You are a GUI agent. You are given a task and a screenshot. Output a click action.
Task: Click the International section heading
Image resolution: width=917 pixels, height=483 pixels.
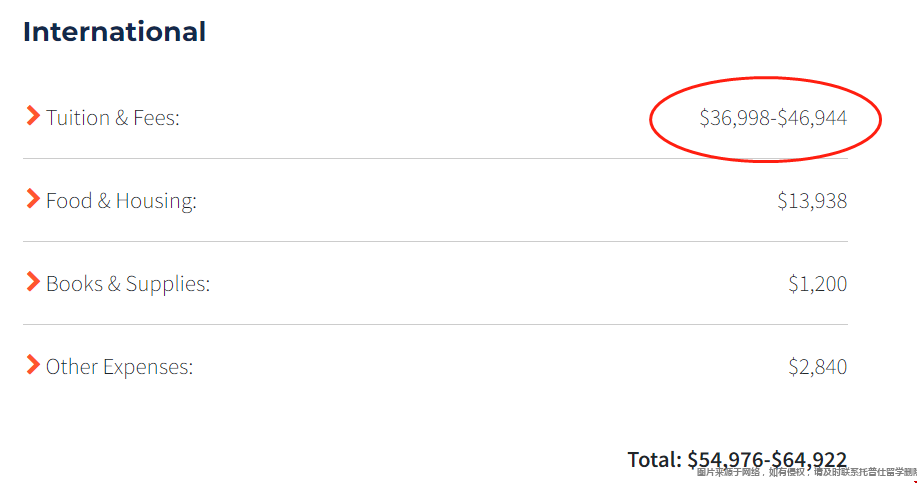pyautogui.click(x=115, y=32)
